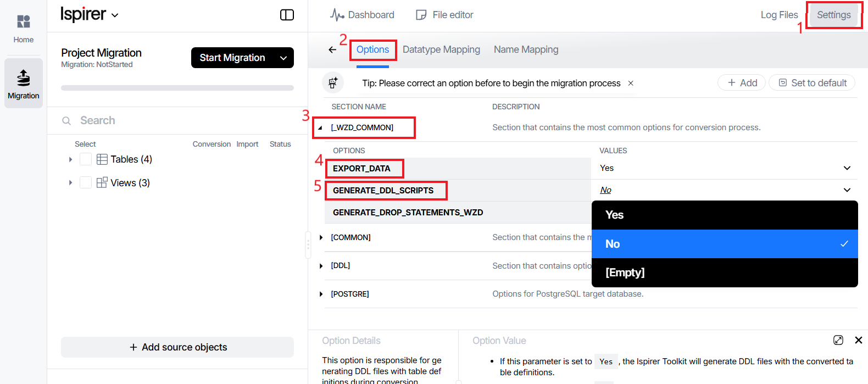
Task: Open the Name Mapping tab
Action: pos(526,50)
